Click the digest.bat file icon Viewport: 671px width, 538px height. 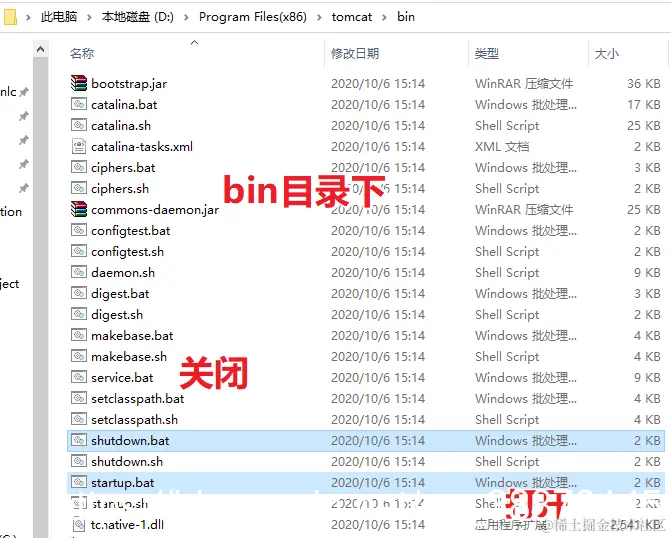79,293
